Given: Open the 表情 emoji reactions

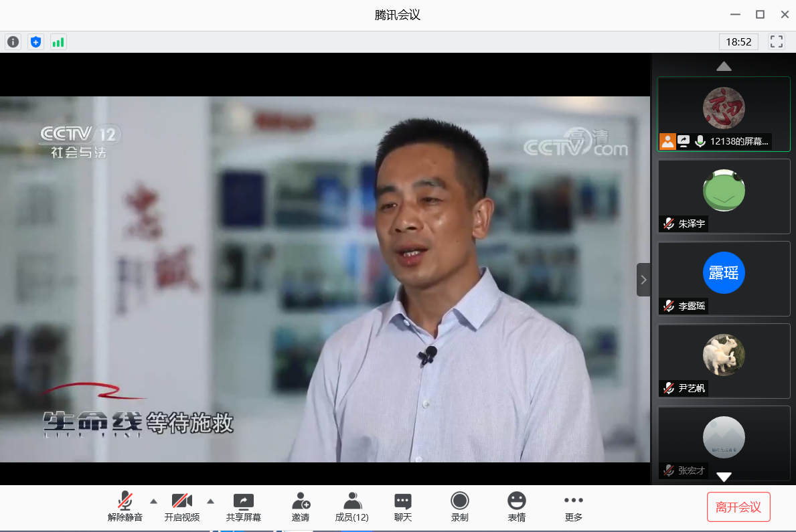Looking at the screenshot, I should point(516,507).
